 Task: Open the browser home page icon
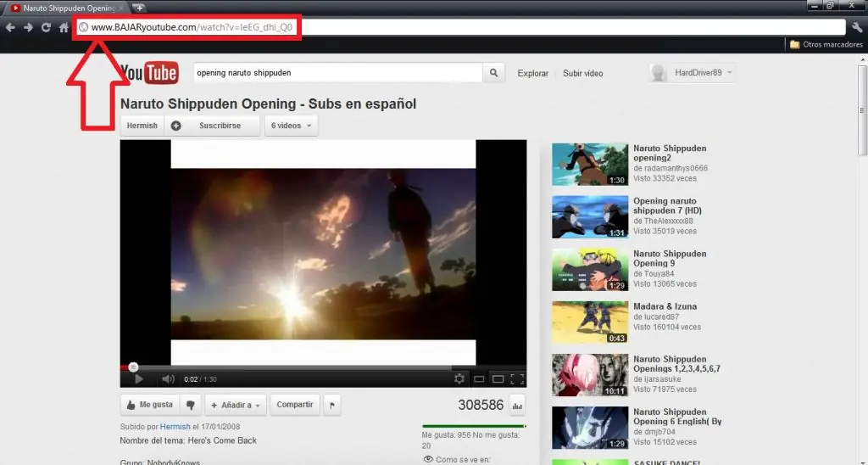pyautogui.click(x=64, y=28)
